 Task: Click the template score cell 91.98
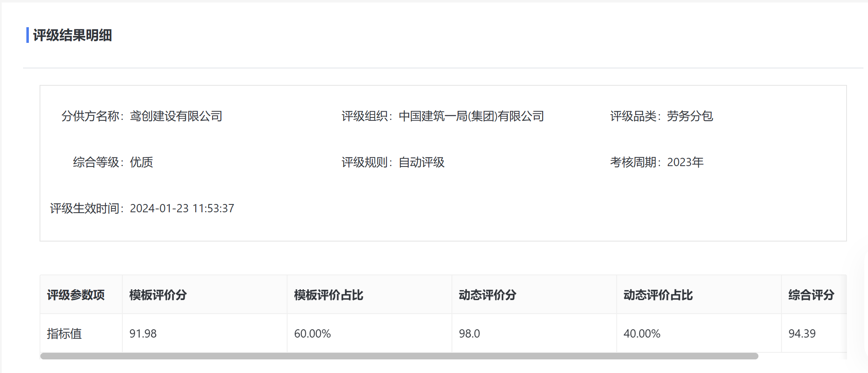(143, 333)
